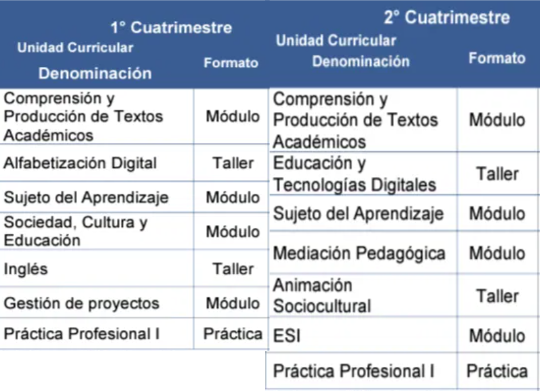
Task: Click the "Formato" header under 1° Cuatrimestre
Action: click(231, 63)
